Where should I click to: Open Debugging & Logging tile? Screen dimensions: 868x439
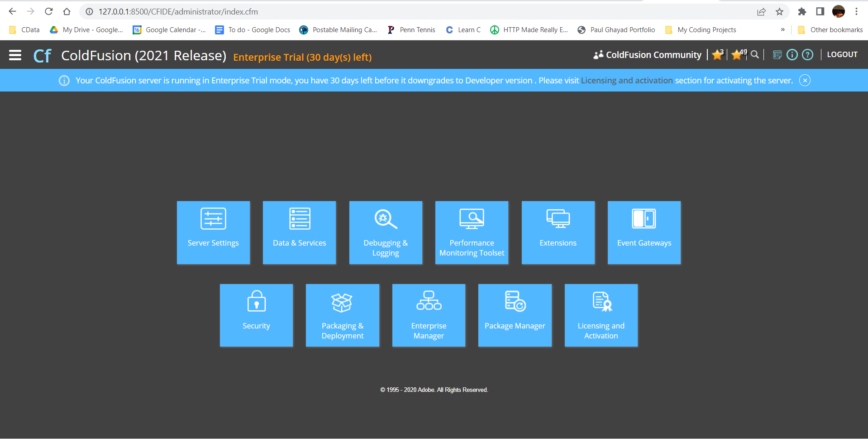[x=386, y=232]
